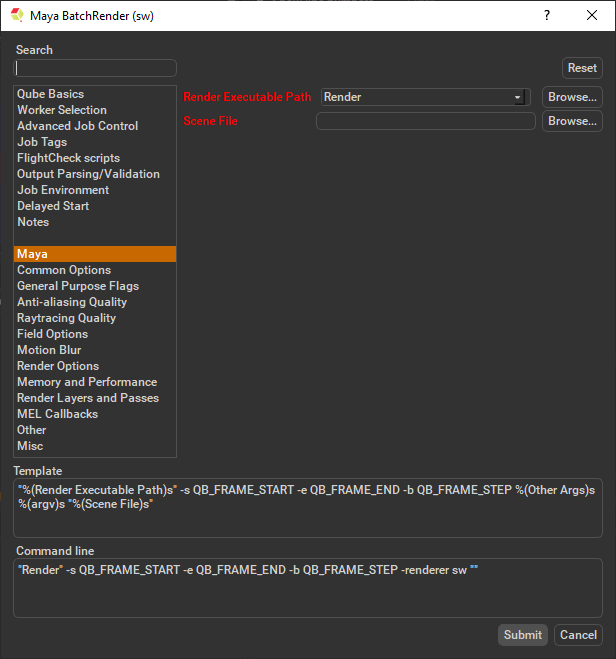
Task: Select Worker Selection category
Action: (x=62, y=110)
